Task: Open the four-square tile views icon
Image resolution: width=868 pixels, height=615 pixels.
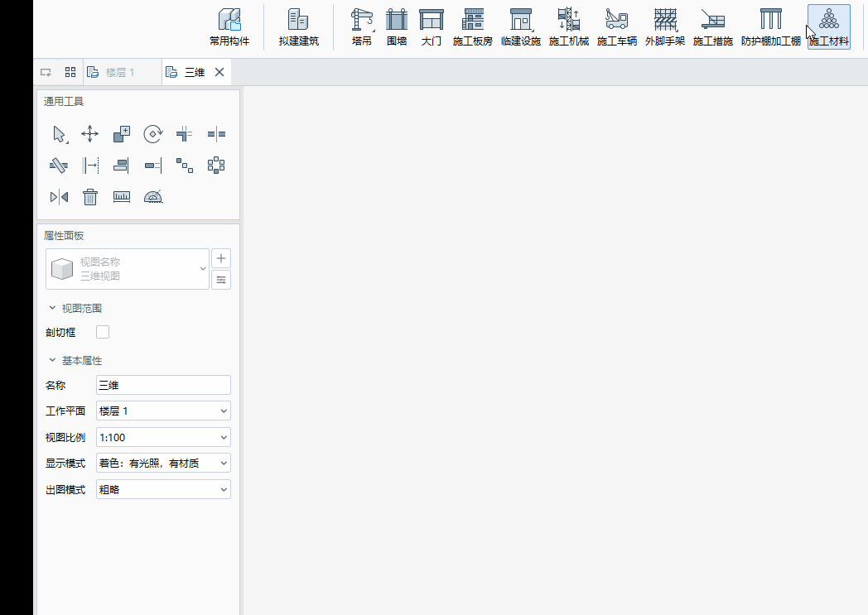Action: 70,72
